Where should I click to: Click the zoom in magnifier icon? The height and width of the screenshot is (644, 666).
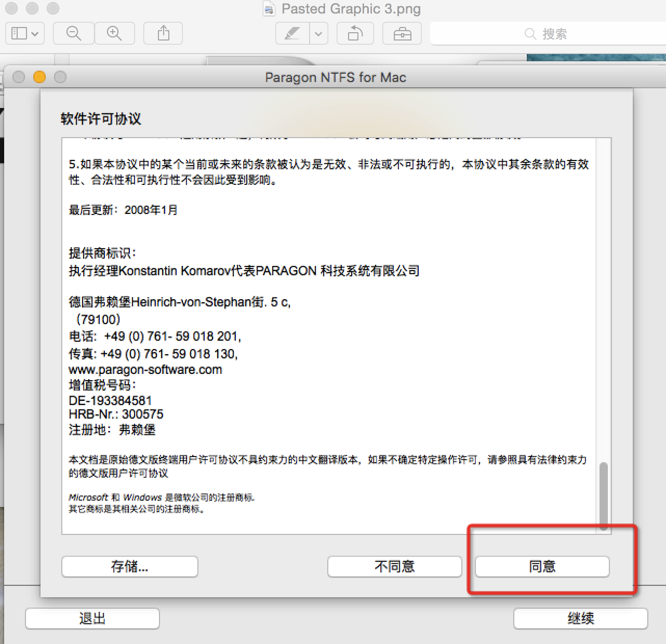114,34
